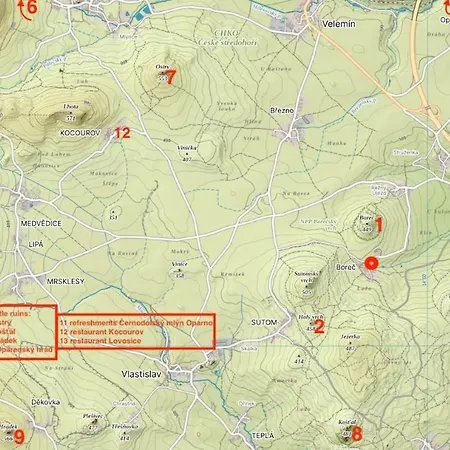Click the Vlastislav village label
The width and height of the screenshot is (450, 450).
click(141, 374)
